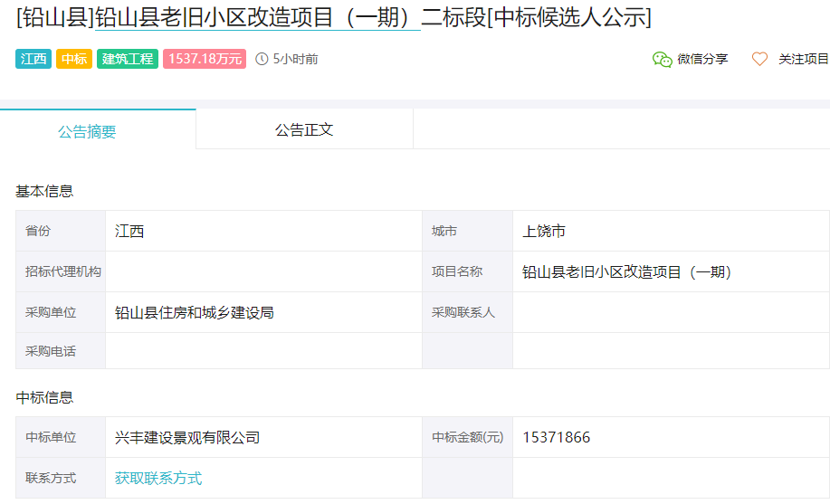The height and width of the screenshot is (504, 830).
Task: Select the 铅山县老旧小区改造项目(一期) table value
Action: (x=626, y=271)
